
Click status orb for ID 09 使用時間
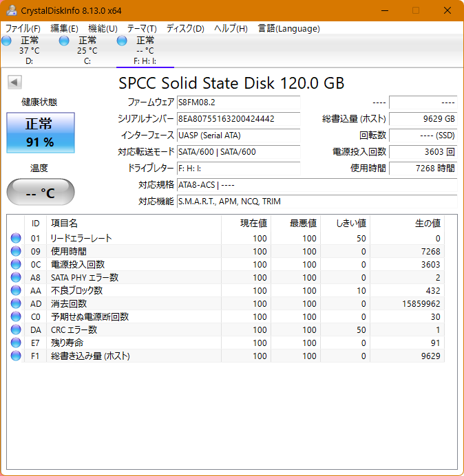pyautogui.click(x=16, y=251)
